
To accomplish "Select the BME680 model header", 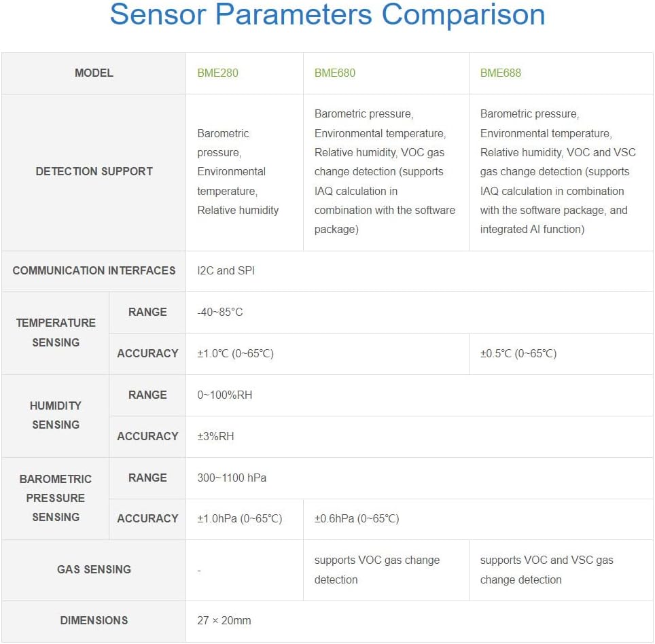I will [334, 73].
